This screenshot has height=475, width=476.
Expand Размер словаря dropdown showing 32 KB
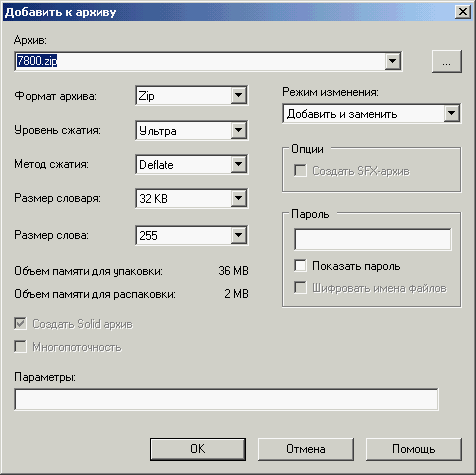[x=192, y=199]
